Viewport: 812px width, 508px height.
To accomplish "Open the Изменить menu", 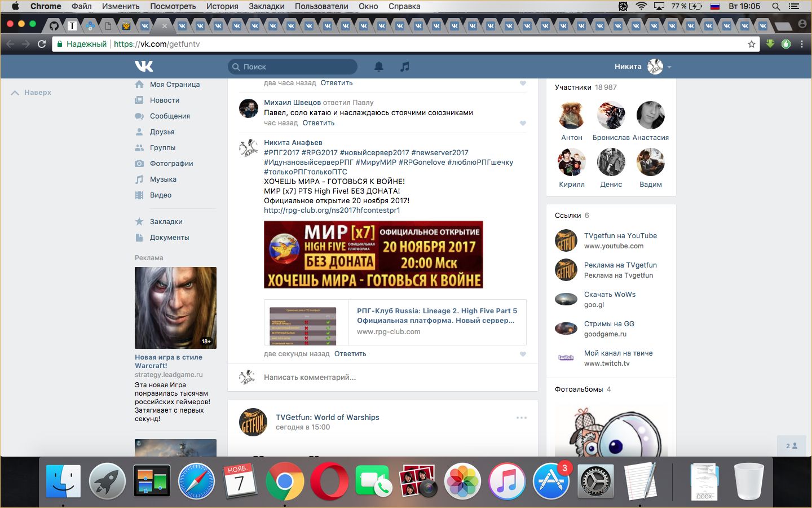I will (x=121, y=6).
